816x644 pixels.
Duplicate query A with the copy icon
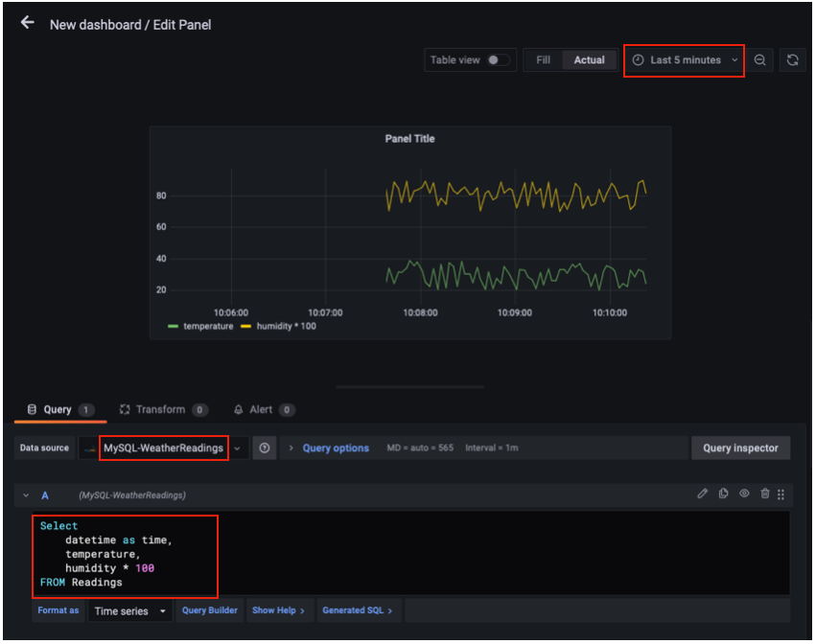(723, 494)
